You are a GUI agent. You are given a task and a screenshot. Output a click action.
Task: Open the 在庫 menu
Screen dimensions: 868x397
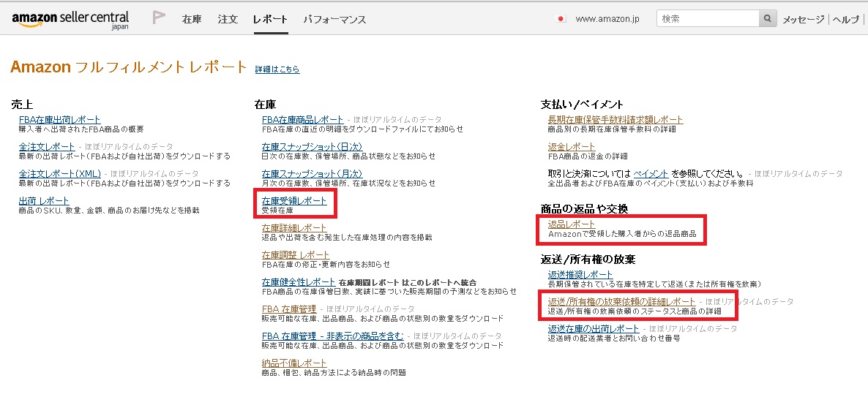coord(192,19)
